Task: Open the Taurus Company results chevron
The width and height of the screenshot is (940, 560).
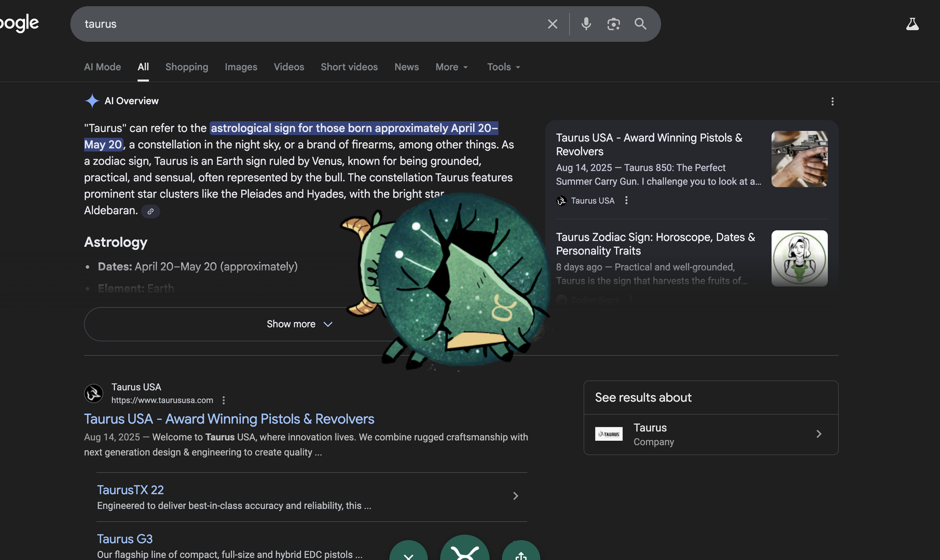Action: click(819, 434)
